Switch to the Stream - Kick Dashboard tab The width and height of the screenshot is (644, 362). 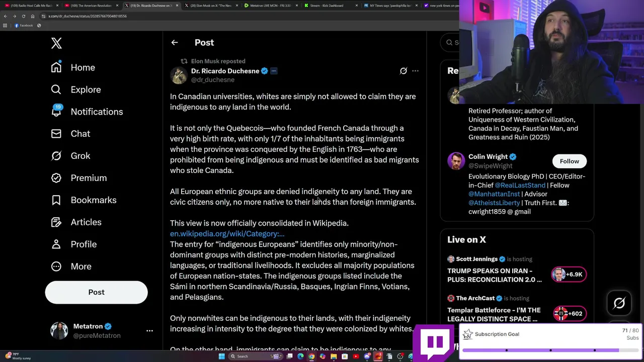tap(330, 6)
